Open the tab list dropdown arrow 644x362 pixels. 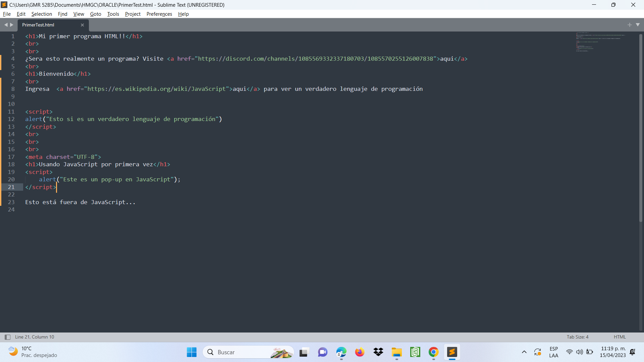tap(638, 25)
